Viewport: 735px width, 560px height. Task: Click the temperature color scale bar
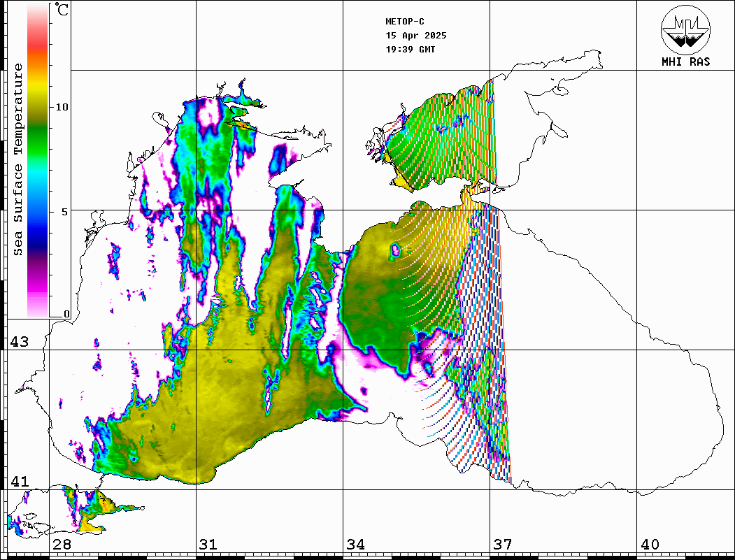pos(38,161)
